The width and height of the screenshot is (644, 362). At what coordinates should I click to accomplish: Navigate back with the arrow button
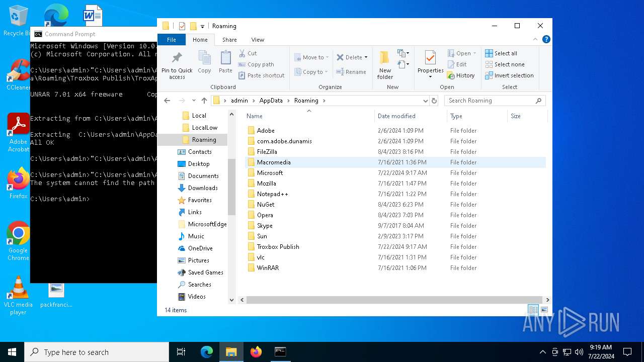167,101
